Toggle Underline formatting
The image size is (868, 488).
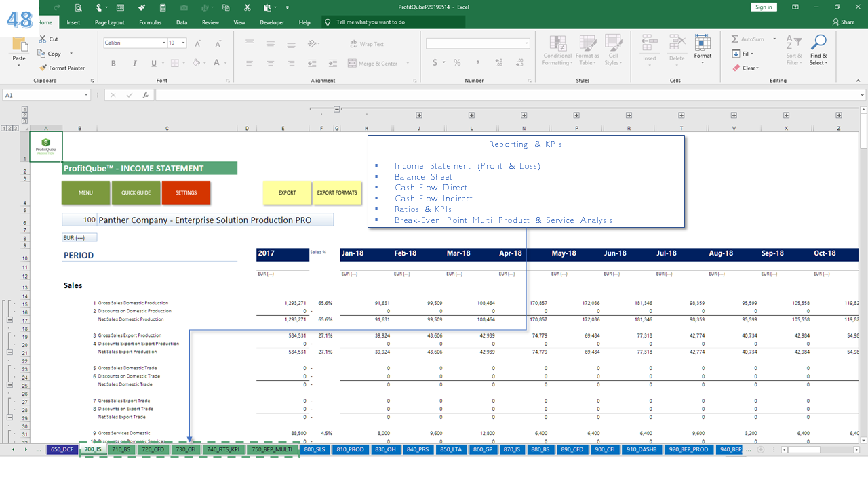(155, 63)
